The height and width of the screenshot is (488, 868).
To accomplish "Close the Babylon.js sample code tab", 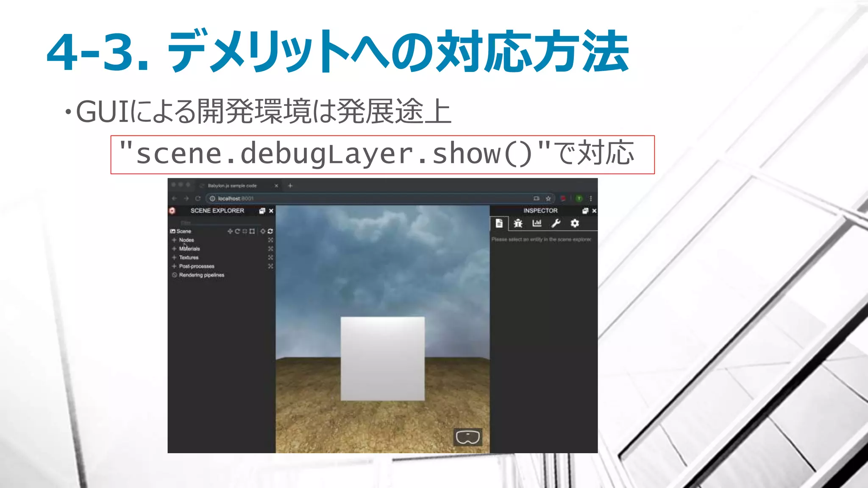I will click(x=276, y=186).
